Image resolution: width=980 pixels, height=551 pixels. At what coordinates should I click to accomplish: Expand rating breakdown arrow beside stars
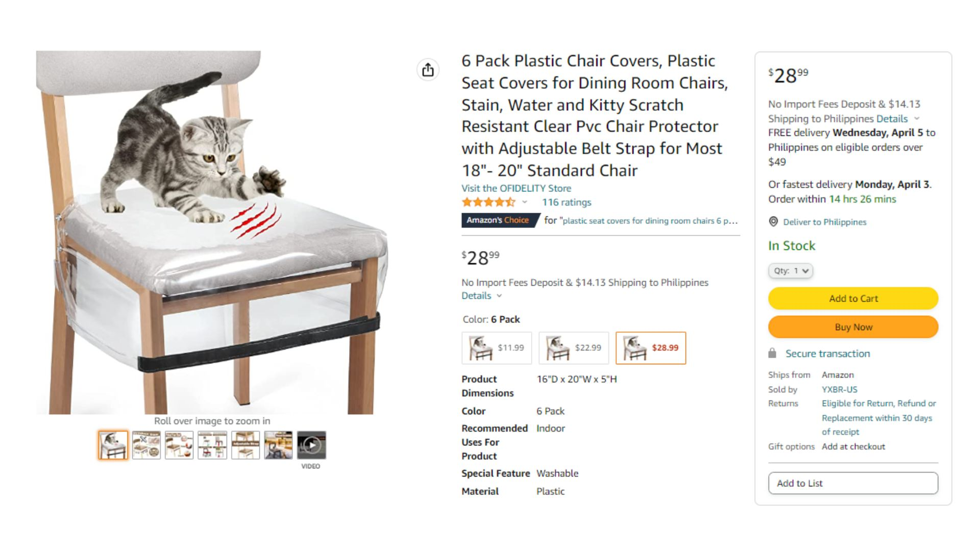pos(524,202)
